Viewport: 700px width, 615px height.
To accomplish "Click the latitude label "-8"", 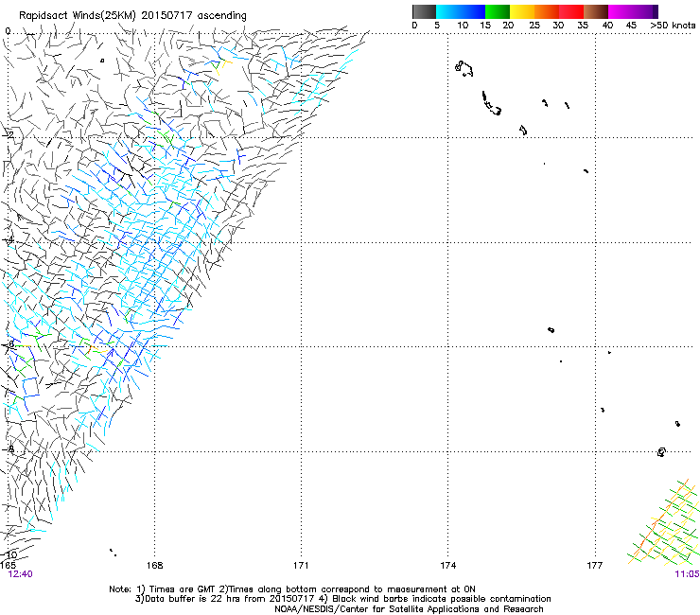I will click(9, 448).
